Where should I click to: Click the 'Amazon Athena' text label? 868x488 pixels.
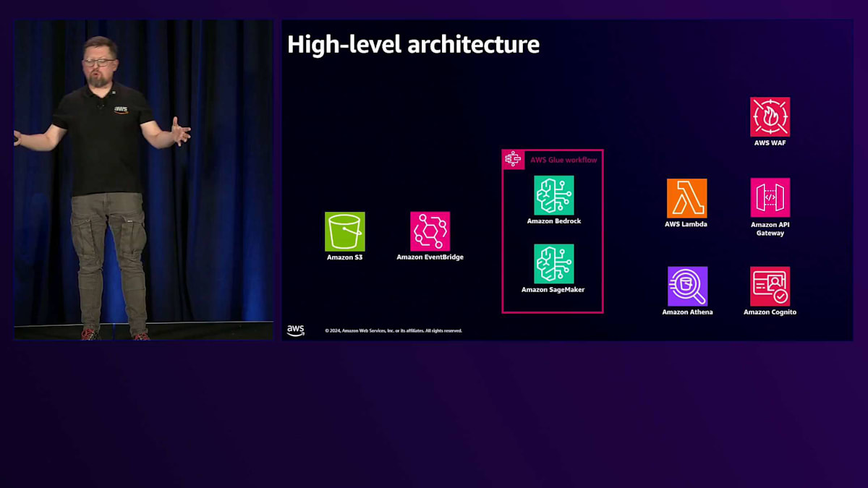click(x=687, y=312)
